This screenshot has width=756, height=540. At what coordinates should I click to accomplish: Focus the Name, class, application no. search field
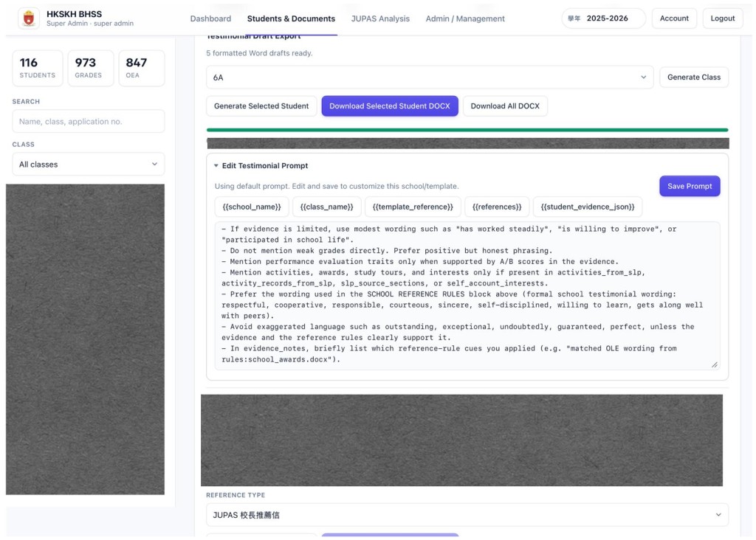coord(89,122)
